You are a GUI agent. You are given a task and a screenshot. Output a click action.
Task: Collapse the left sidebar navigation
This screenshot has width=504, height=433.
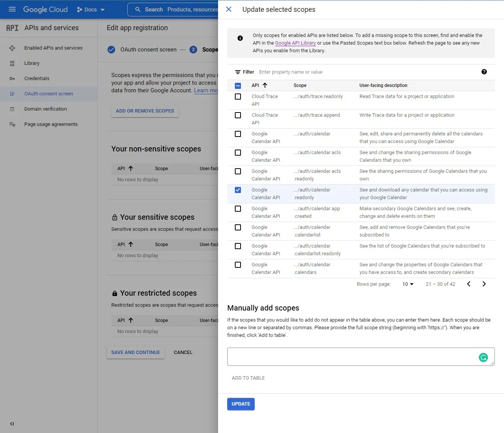tap(12, 423)
